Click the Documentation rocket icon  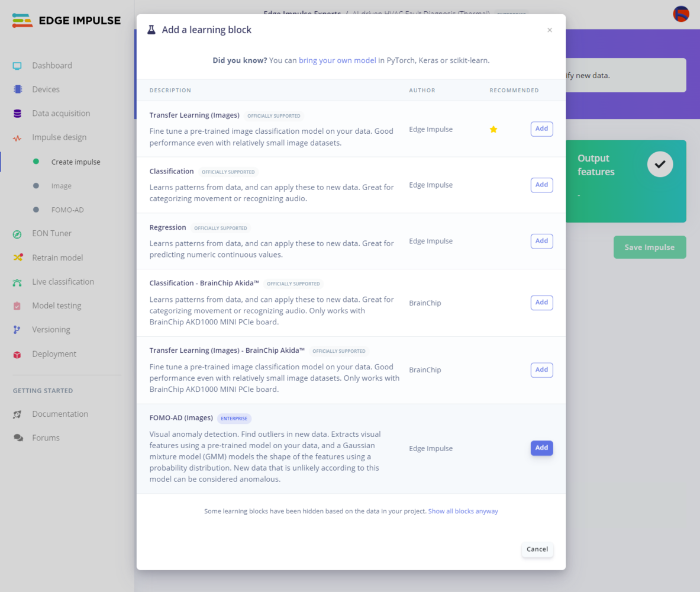[x=17, y=414]
